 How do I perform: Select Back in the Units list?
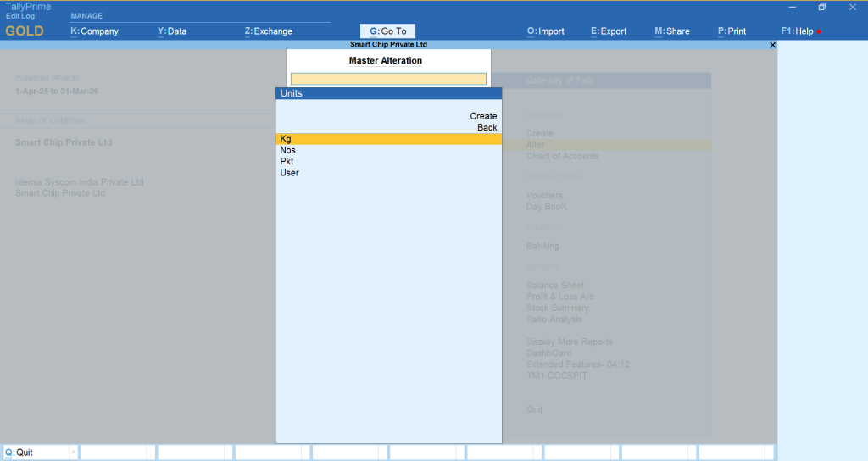(x=487, y=127)
